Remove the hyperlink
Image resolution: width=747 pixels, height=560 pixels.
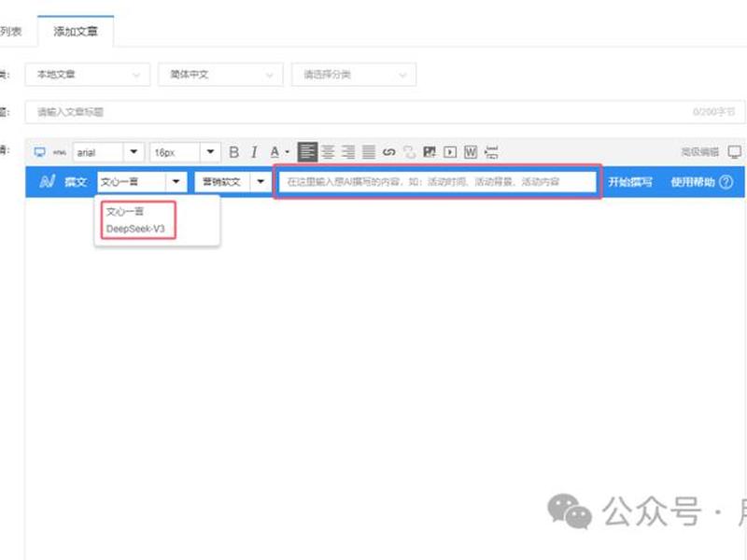click(x=409, y=152)
